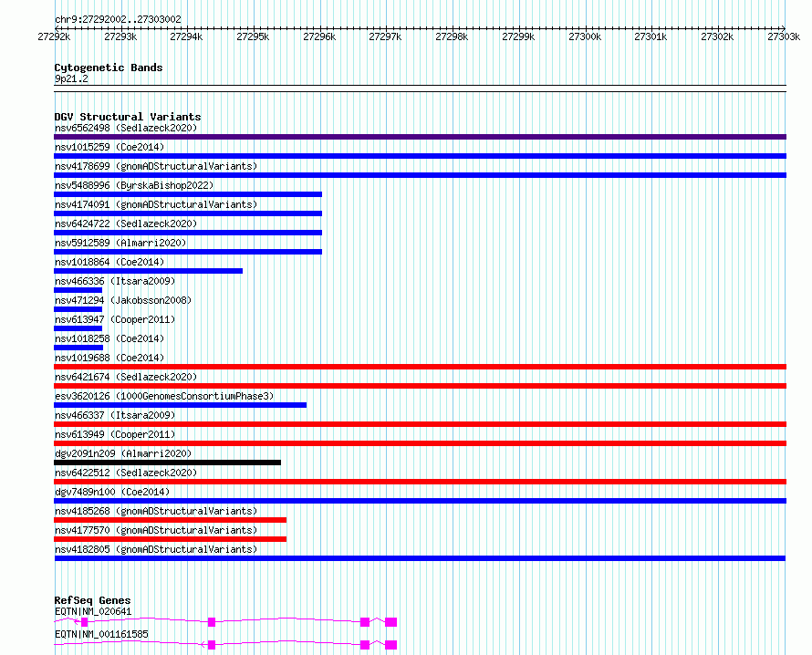Open nsv613949 (Cooper2011) label
The image size is (812, 655).
[x=115, y=434]
